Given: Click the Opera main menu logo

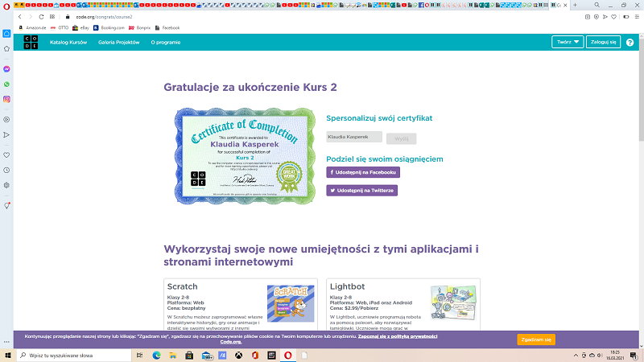Looking at the screenshot, I should pyautogui.click(x=6, y=5).
